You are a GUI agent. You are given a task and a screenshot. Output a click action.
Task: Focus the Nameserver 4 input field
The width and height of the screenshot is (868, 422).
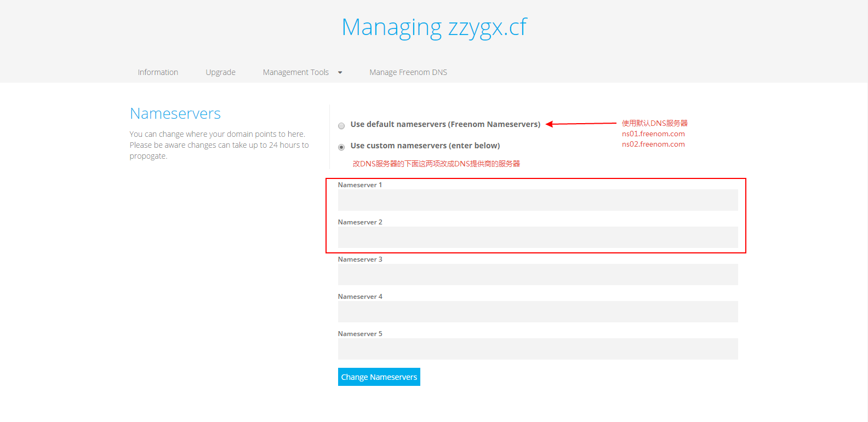538,311
